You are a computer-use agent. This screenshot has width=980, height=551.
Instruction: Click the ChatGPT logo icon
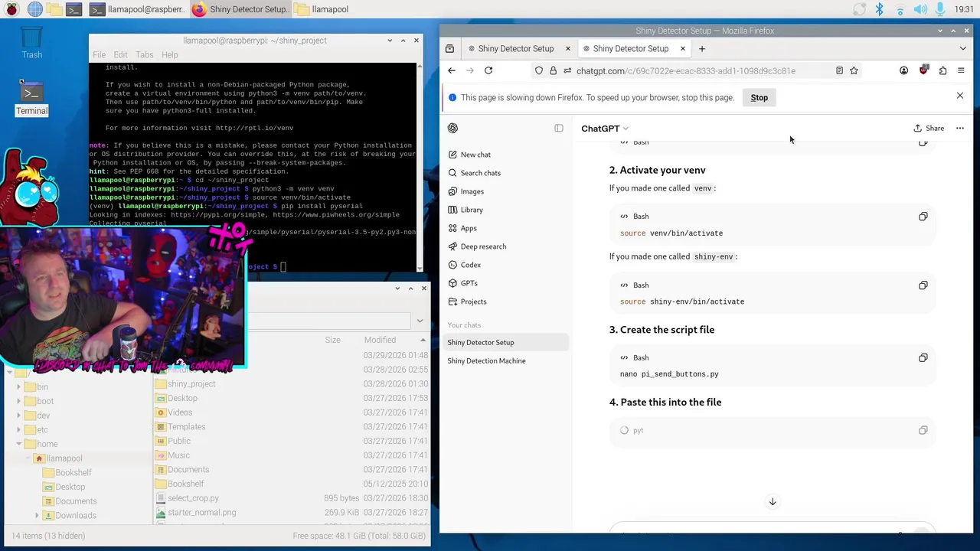point(453,128)
